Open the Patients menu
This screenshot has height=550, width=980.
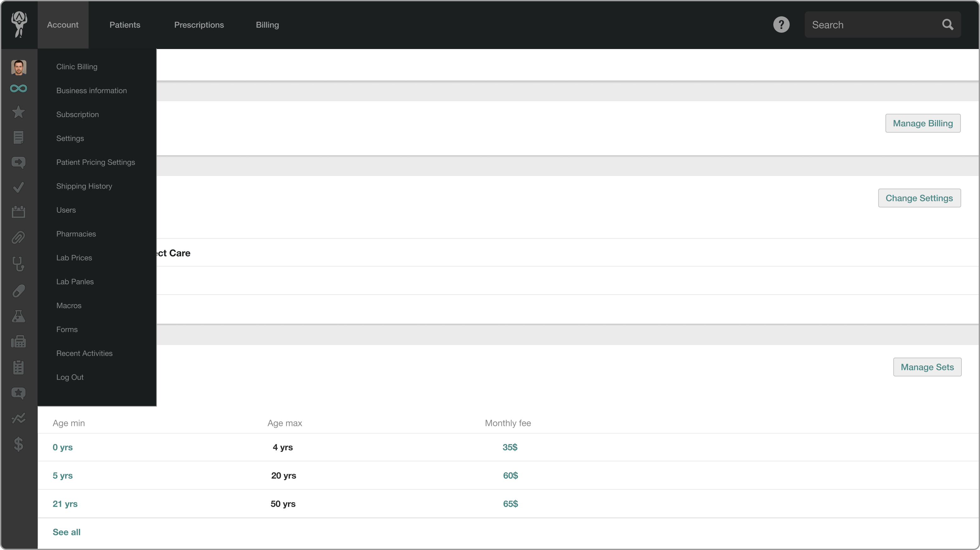(x=125, y=25)
